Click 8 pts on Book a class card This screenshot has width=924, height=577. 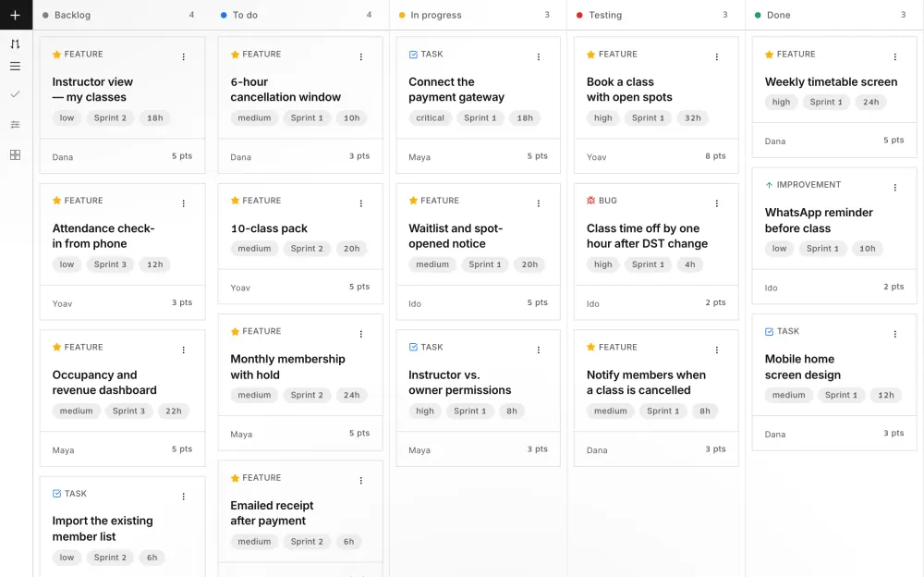(715, 155)
